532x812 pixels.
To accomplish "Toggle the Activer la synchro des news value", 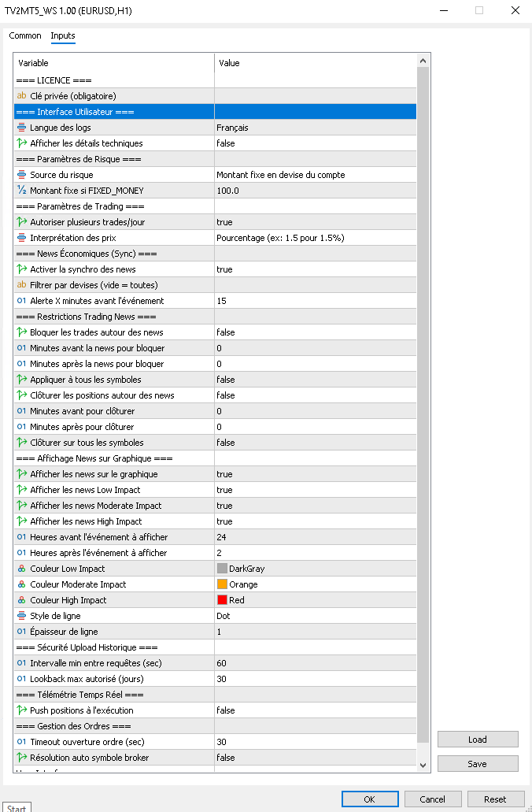I will click(x=315, y=269).
